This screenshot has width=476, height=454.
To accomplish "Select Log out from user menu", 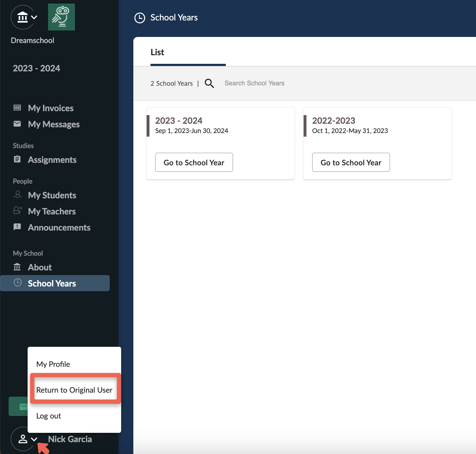I will point(49,416).
